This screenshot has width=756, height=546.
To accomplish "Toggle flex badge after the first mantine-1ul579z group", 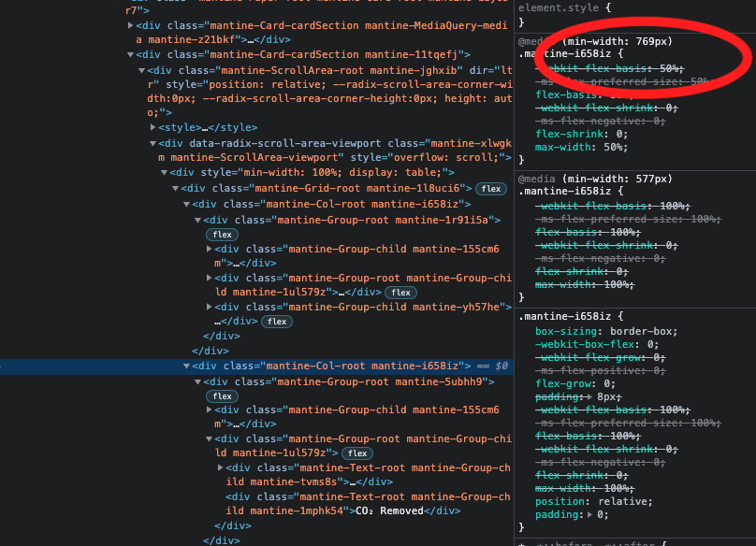I will tap(400, 292).
